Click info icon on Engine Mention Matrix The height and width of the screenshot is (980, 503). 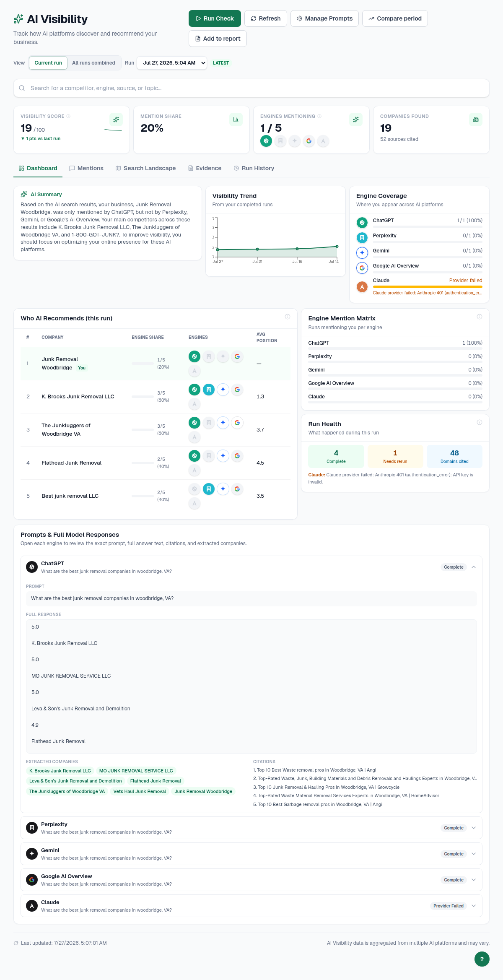pyautogui.click(x=480, y=317)
